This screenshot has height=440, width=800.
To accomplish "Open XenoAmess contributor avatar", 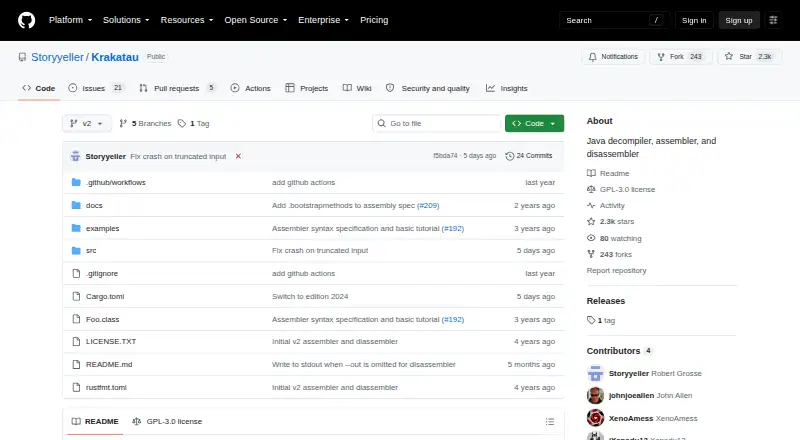I will point(595,418).
